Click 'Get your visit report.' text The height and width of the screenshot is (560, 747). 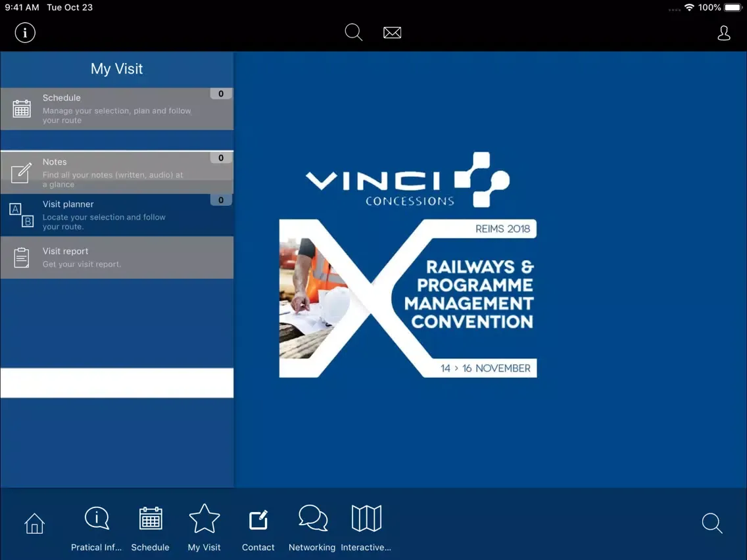(82, 264)
